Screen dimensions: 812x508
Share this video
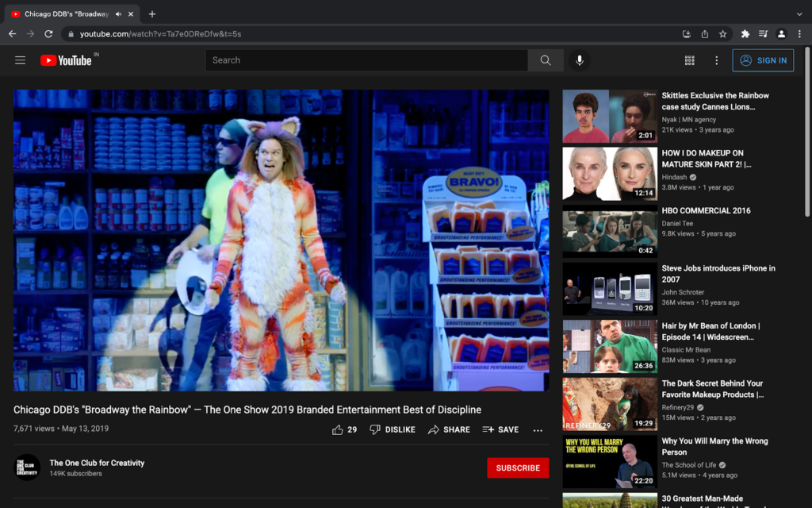tap(449, 429)
